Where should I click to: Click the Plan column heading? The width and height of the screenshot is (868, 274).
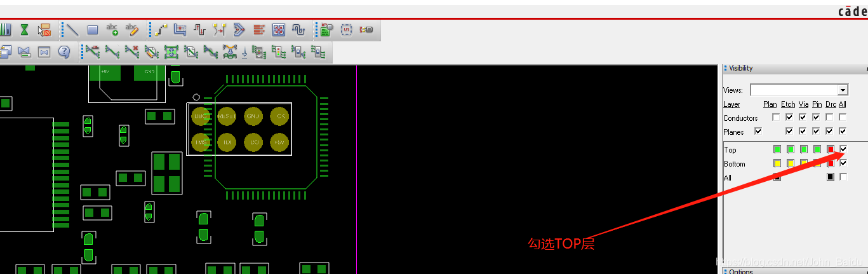770,104
